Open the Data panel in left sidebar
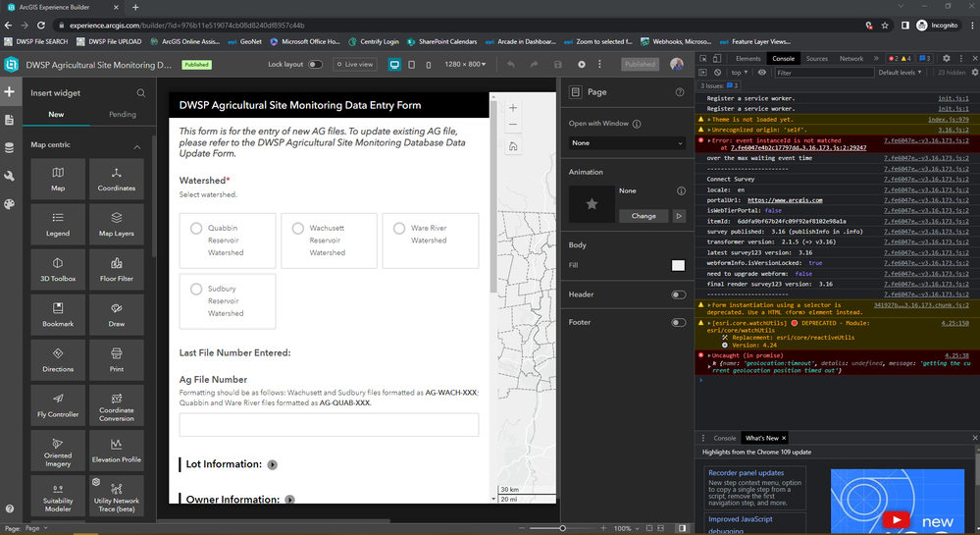The image size is (980, 535). point(10,147)
